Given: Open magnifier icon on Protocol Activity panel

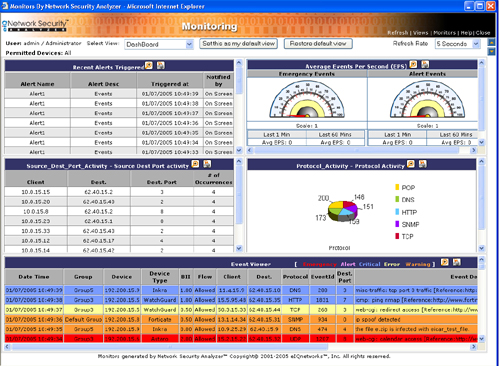Looking at the screenshot, I should pyautogui.click(x=411, y=164).
